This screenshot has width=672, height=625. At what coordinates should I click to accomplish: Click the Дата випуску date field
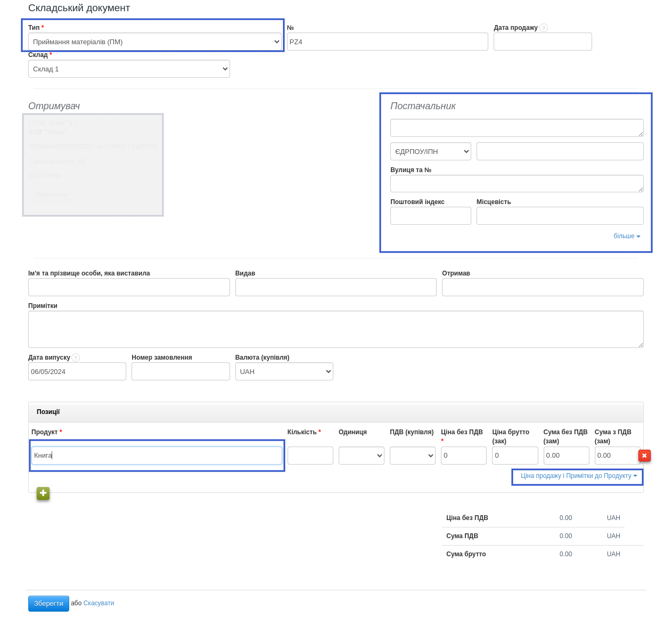click(77, 371)
